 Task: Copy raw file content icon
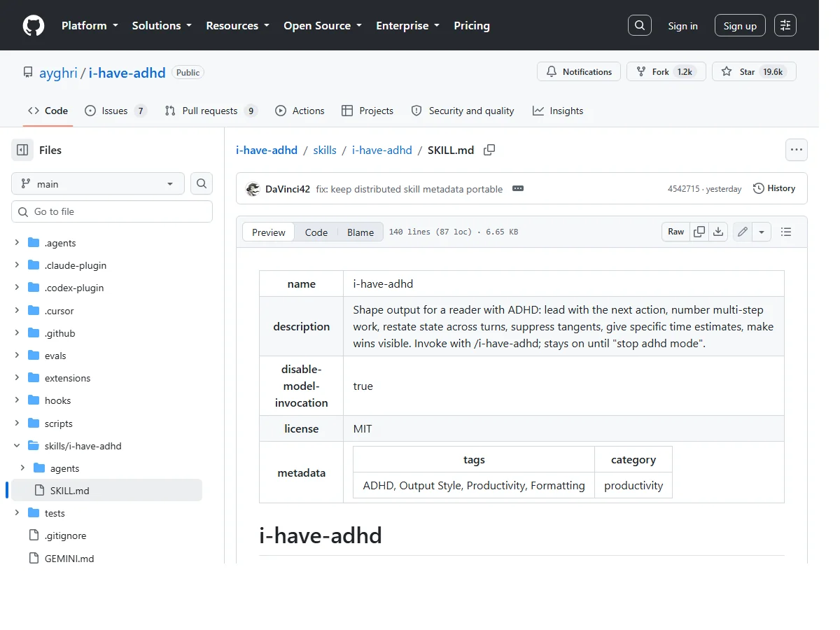coord(699,232)
